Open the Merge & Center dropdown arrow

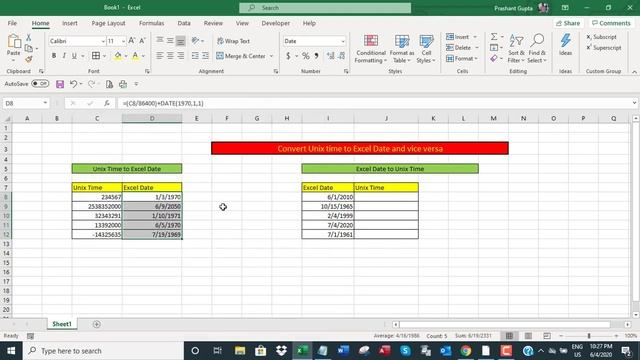click(271, 56)
